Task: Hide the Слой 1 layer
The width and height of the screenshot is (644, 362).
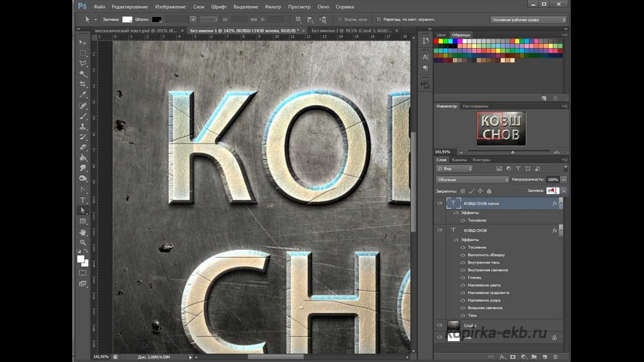Action: (x=440, y=325)
